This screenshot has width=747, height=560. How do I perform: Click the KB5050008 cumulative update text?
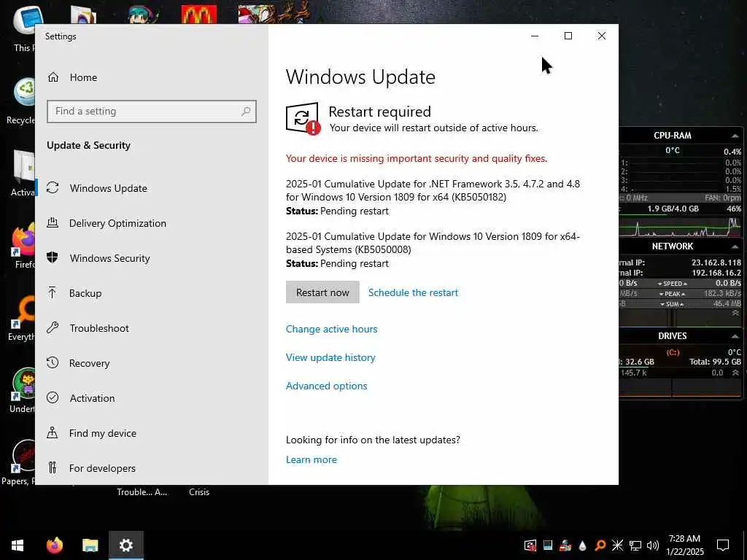[433, 243]
